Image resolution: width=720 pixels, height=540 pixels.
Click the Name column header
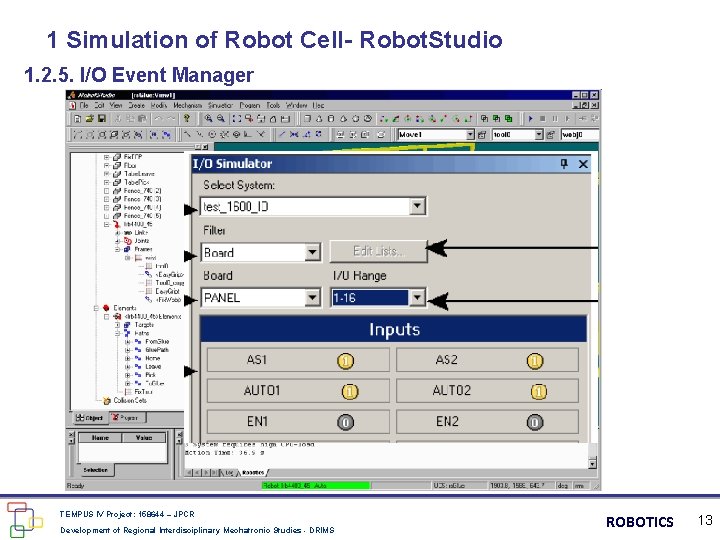(100, 438)
